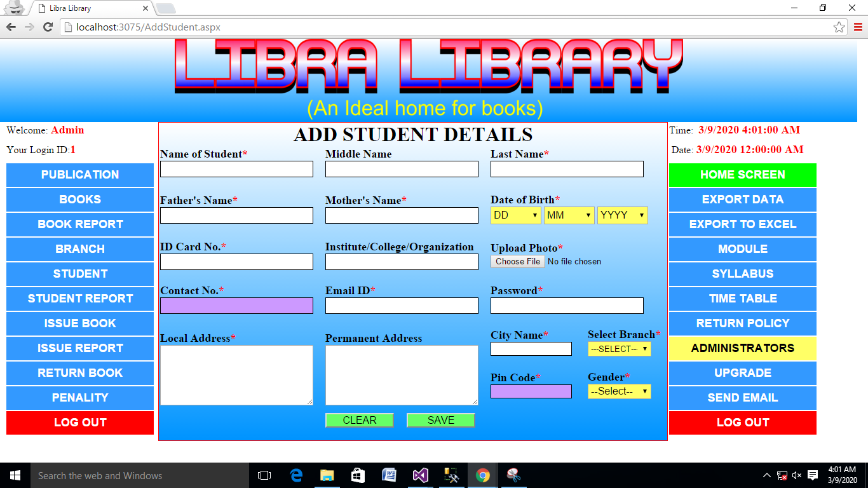868x488 pixels.
Task: Open Snipping Tool from the taskbar
Action: [x=513, y=475]
